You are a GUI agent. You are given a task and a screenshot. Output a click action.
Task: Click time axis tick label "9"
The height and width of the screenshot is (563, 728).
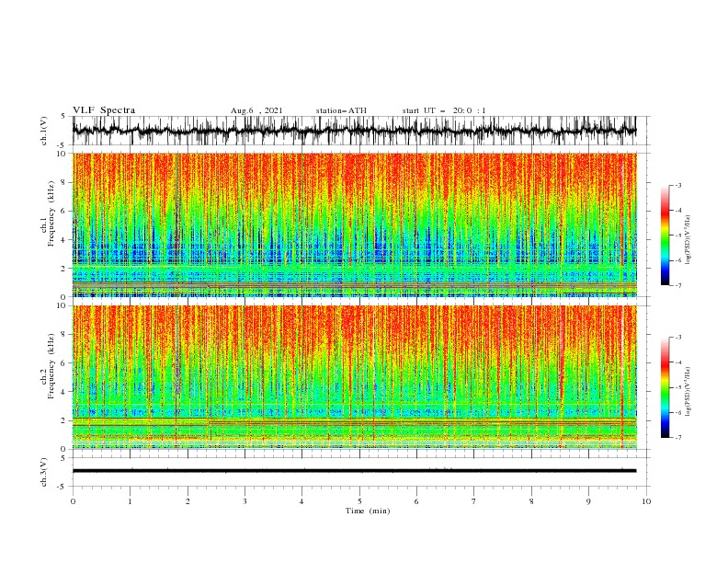[588, 501]
